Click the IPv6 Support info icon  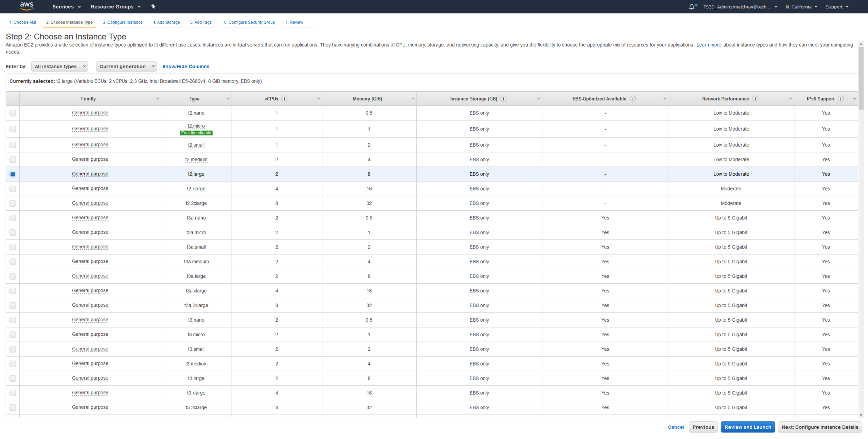[x=841, y=99]
